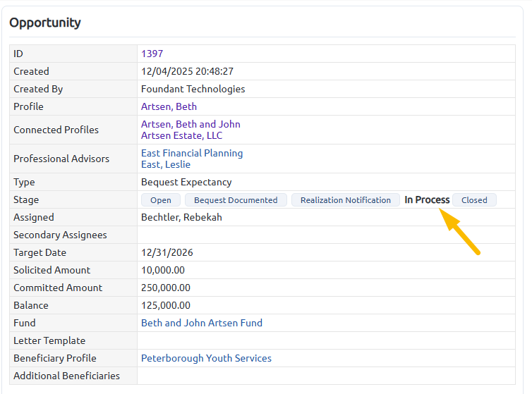Open Peterborough Youth Services beneficiary profile
This screenshot has width=532, height=394.
(206, 358)
